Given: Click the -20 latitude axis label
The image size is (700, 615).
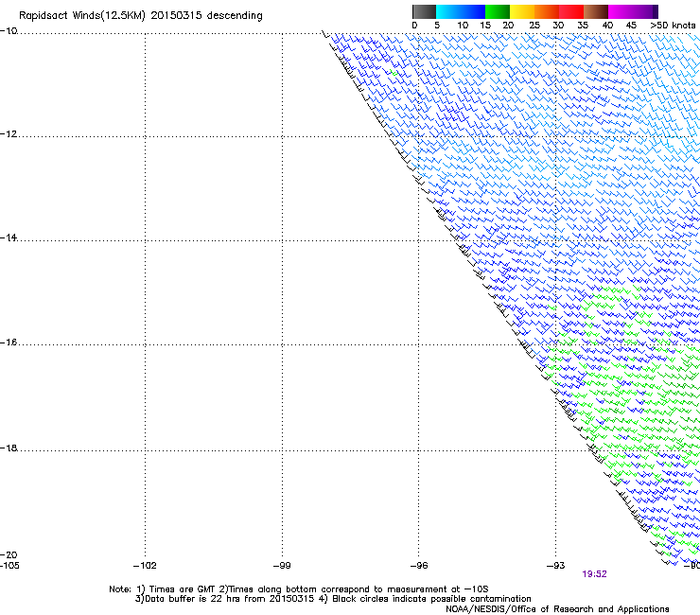Looking at the screenshot, I should pos(9,554).
